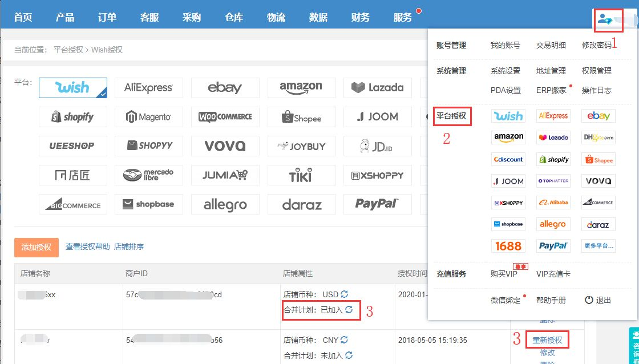Select the WooCommerce platform tile
639x364 pixels.
click(x=225, y=117)
